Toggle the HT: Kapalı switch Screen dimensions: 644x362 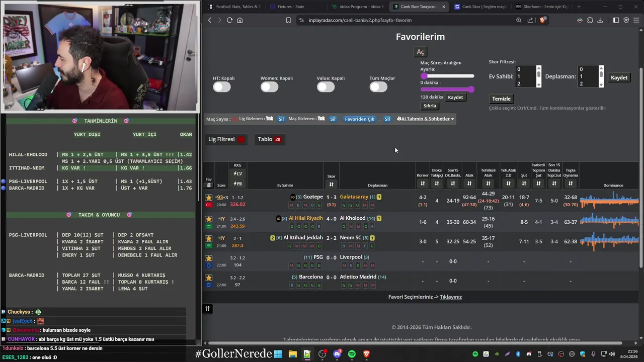coord(222,87)
